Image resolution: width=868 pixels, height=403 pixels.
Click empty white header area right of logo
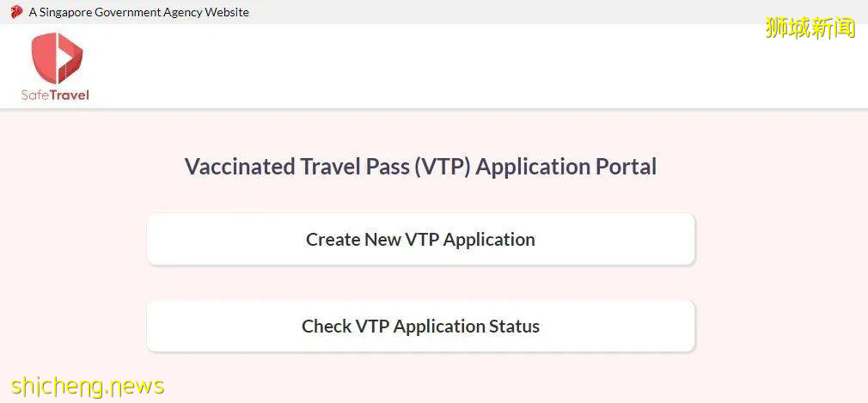[x=430, y=67]
